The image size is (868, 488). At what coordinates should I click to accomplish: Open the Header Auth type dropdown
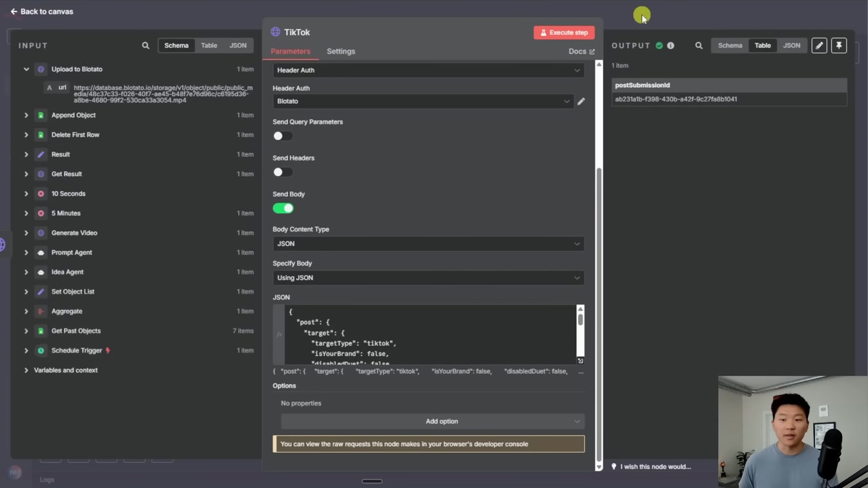pos(428,70)
